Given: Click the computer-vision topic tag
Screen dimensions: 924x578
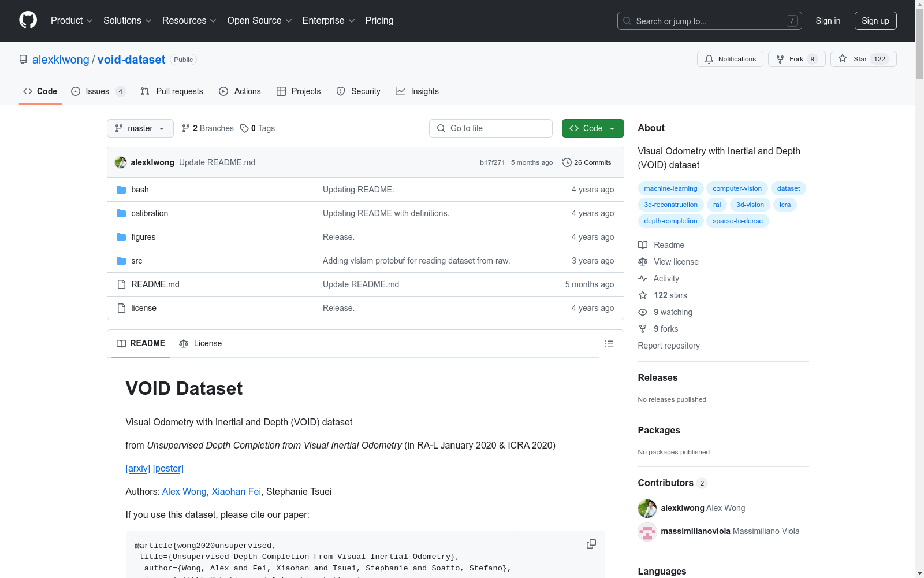Looking at the screenshot, I should [x=737, y=188].
